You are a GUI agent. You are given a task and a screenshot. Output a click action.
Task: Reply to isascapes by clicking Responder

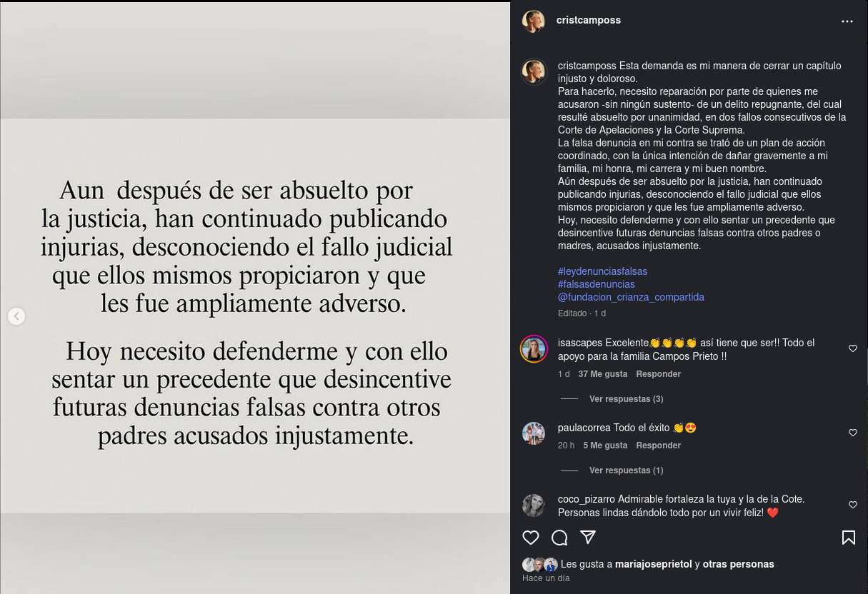point(658,374)
